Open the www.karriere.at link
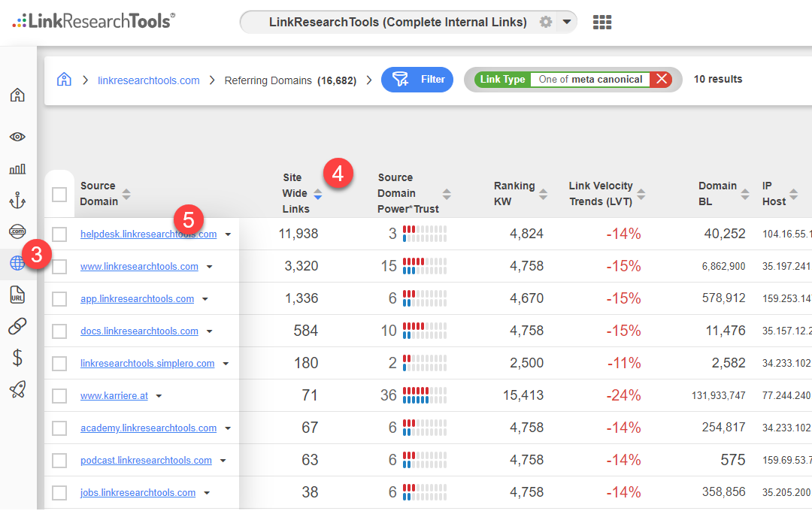Viewport: 812px width, 511px height. (114, 395)
